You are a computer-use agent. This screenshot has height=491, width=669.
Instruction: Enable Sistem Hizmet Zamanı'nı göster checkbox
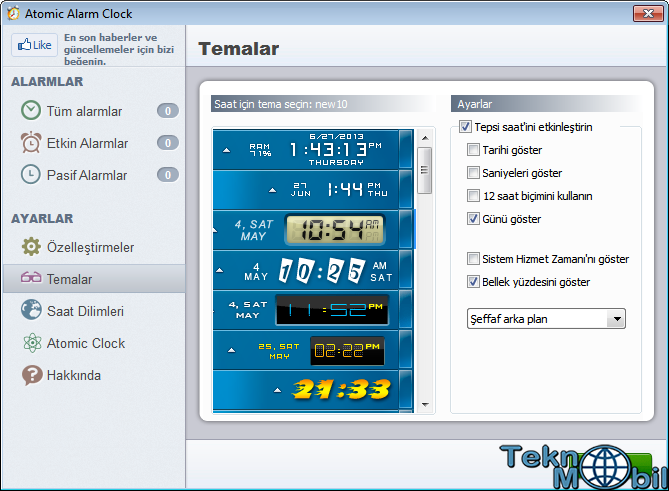[x=473, y=259]
